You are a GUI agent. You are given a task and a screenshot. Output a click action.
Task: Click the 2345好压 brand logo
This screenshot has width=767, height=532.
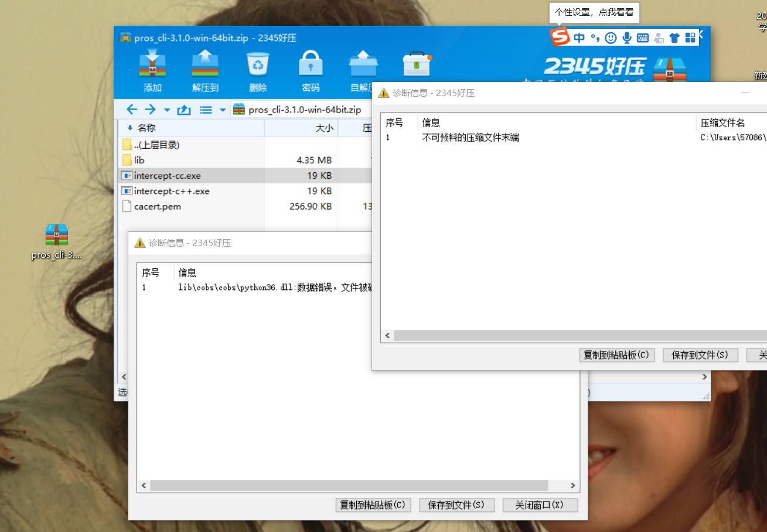pos(595,66)
